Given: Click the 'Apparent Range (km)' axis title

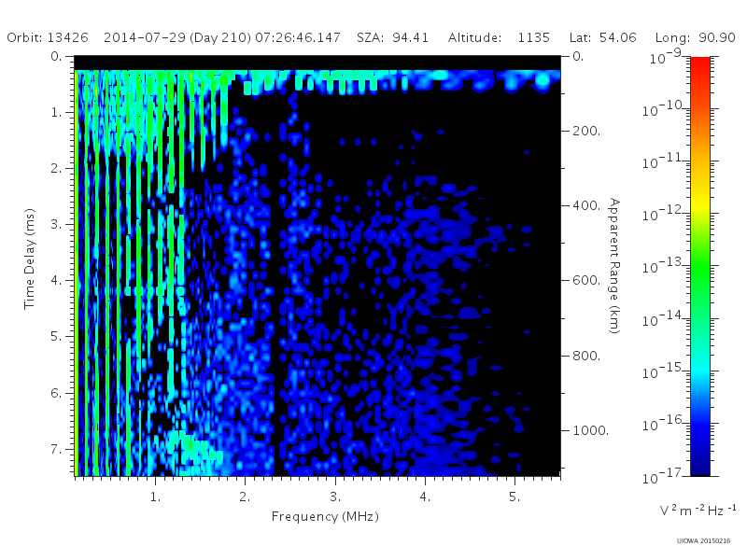Looking at the screenshot, I should coord(614,266).
